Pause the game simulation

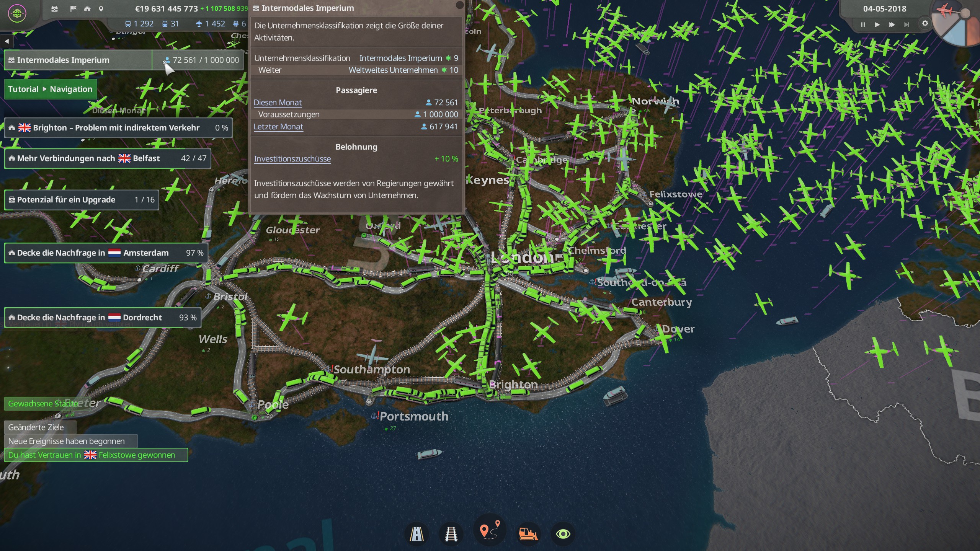pyautogui.click(x=863, y=24)
